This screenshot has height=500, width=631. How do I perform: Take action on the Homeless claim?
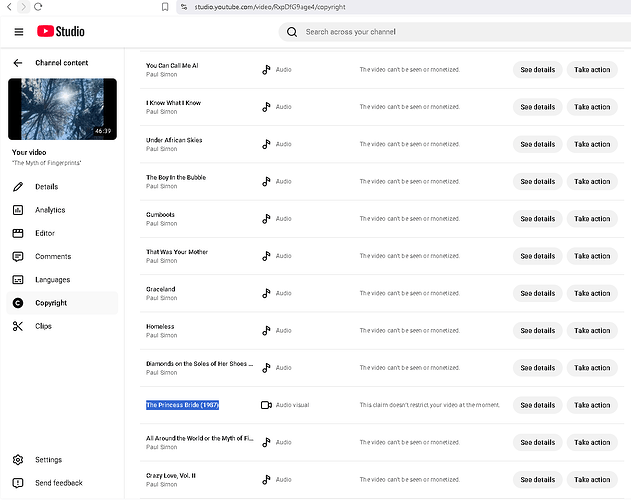coord(592,331)
